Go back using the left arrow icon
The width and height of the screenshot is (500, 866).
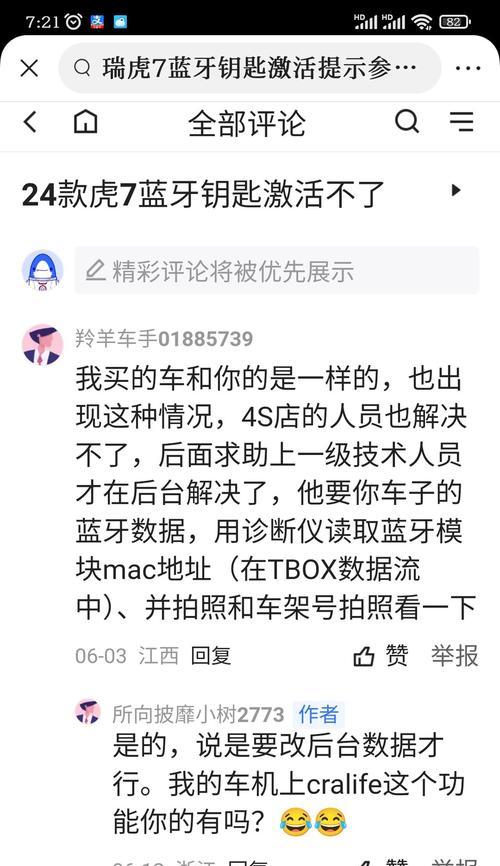coord(30,122)
